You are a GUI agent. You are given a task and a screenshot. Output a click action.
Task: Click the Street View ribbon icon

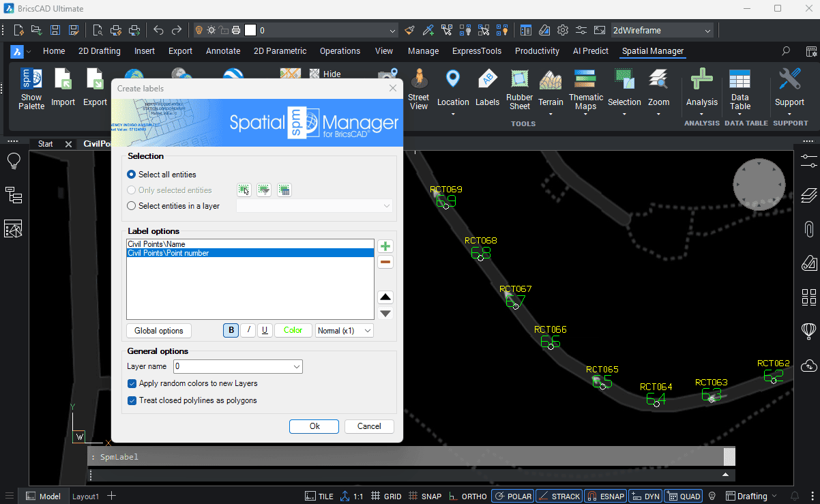point(418,89)
